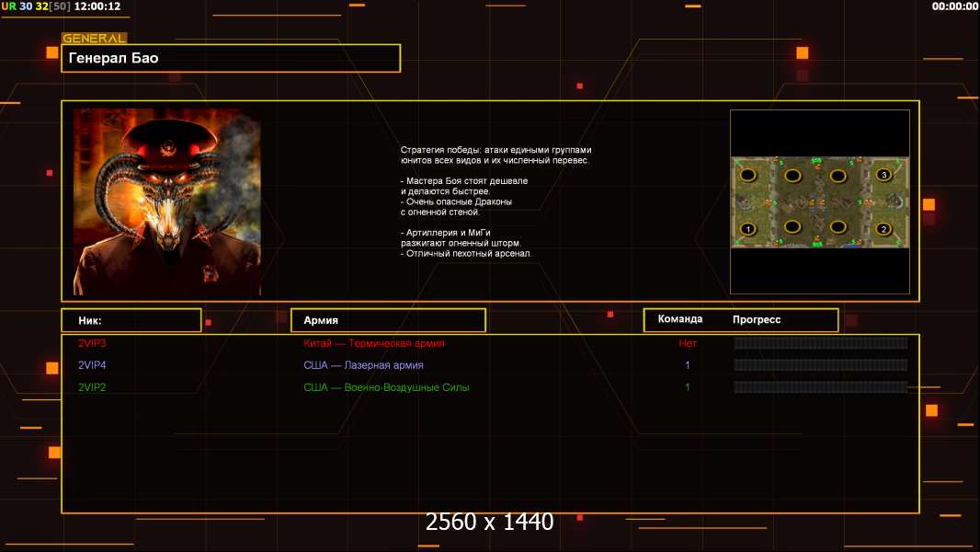Select start position 2 on the minimap
The image size is (980, 552).
pyautogui.click(x=883, y=229)
